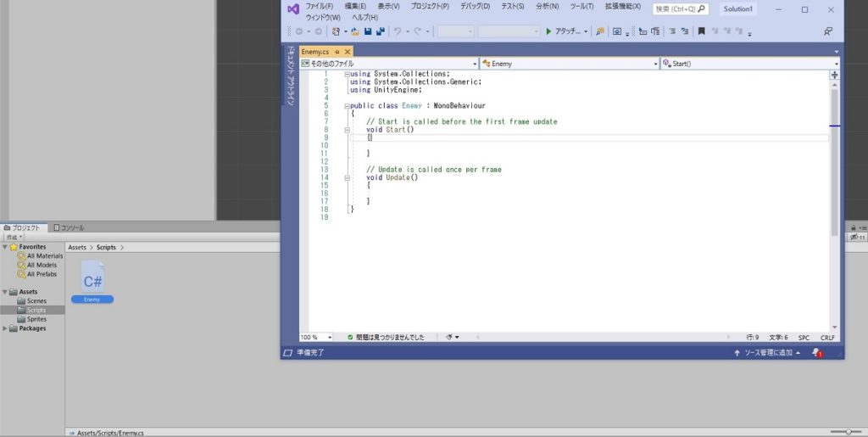Toggle a bookmark on current line
Screen dimensions: 868x437
pyautogui.click(x=701, y=31)
